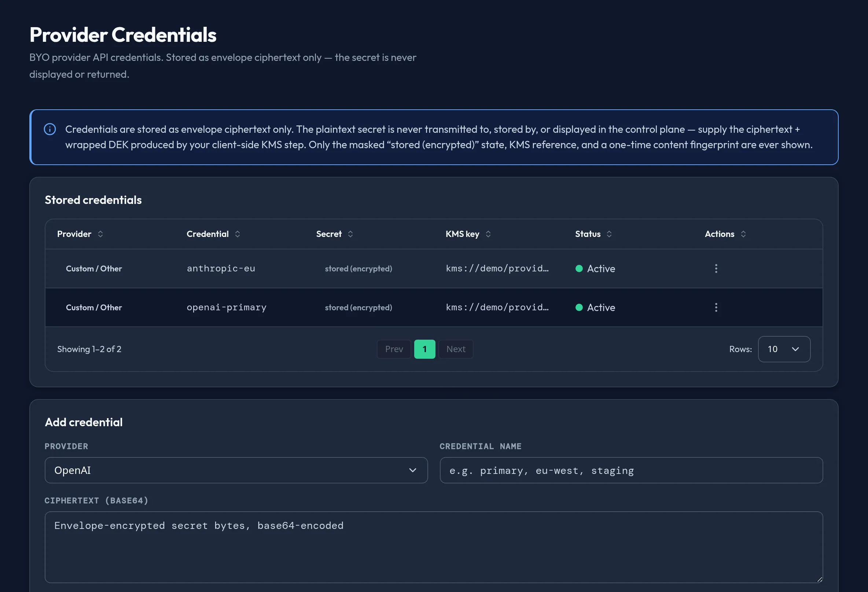Select page 1 in pagination
This screenshot has height=592, width=868.
coord(425,349)
